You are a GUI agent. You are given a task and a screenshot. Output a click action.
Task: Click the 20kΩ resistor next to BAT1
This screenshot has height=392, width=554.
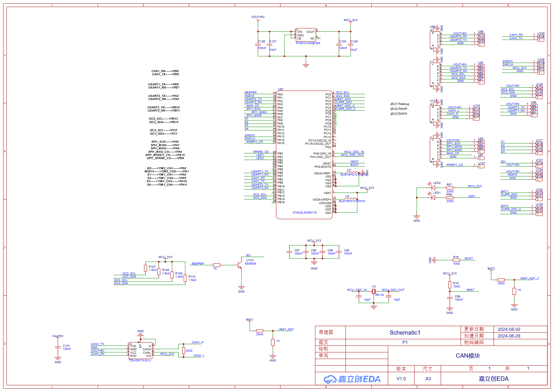tap(259, 331)
